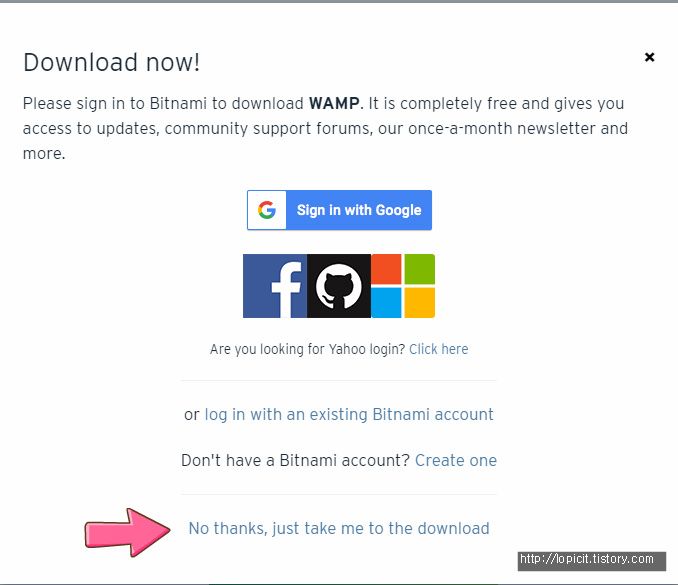The height and width of the screenshot is (585, 678).
Task: Choose 'No thanks, just take me to the download'
Action: point(339,528)
